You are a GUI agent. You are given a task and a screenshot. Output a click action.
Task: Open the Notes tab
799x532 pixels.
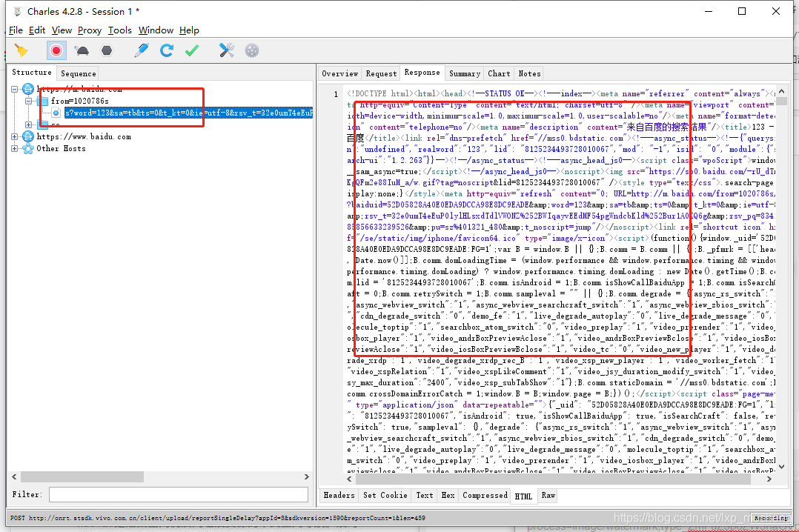pyautogui.click(x=529, y=73)
